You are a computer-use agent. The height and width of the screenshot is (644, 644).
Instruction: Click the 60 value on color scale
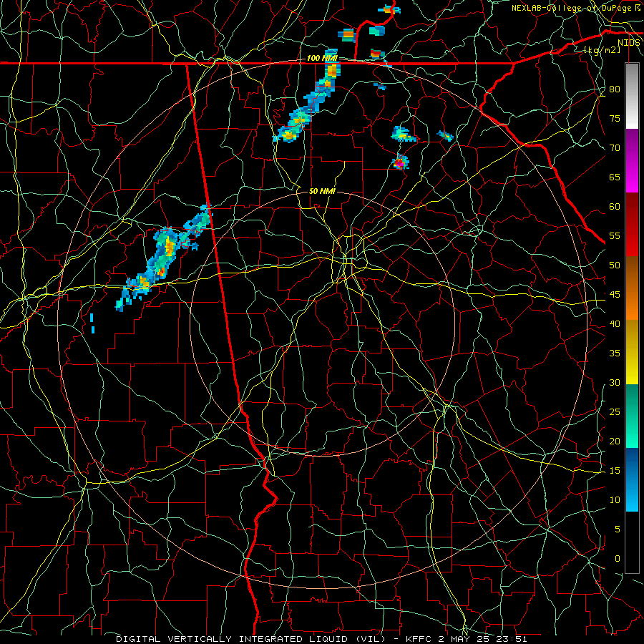click(615, 207)
